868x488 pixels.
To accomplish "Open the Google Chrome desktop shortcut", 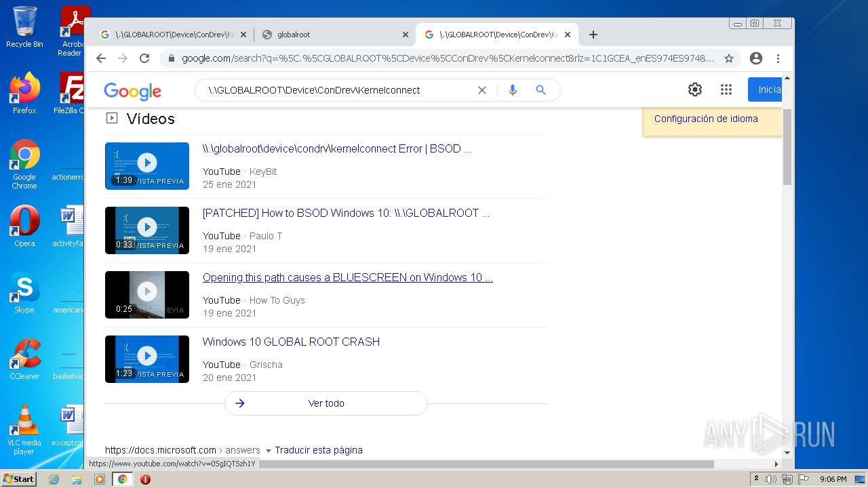I will 24,165.
